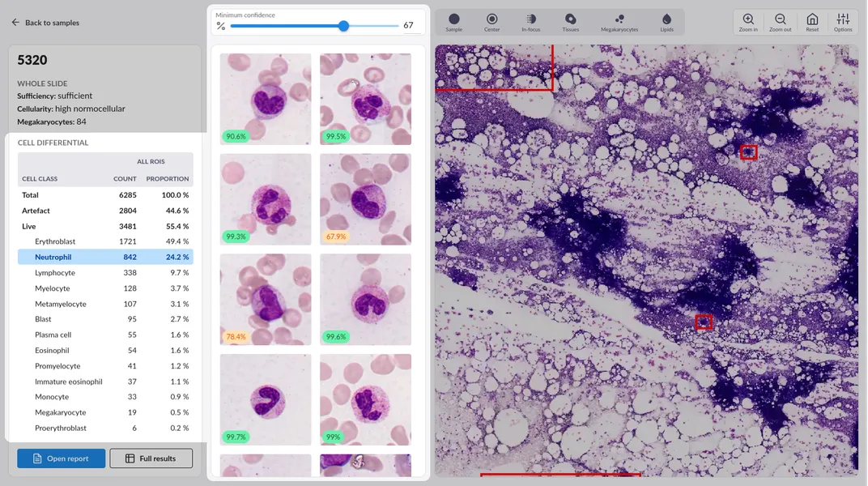868x486 pixels.
Task: Toggle the Lipids overlay icon
Action: point(666,22)
